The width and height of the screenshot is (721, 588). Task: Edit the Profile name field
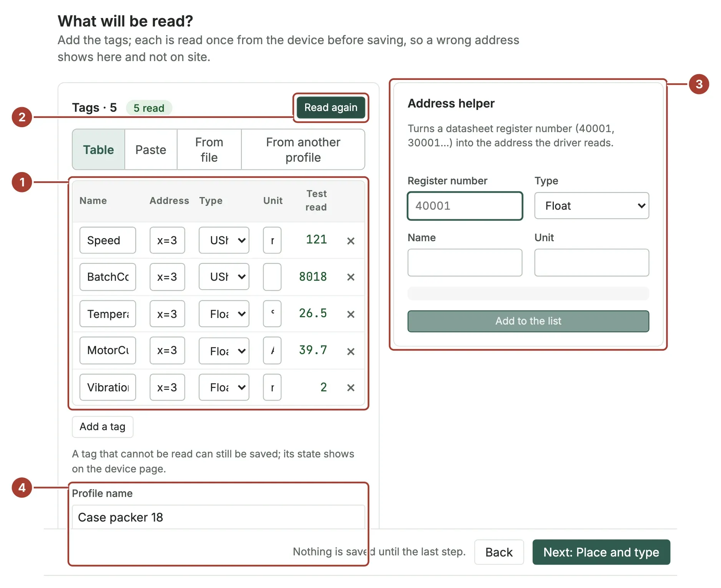[218, 517]
